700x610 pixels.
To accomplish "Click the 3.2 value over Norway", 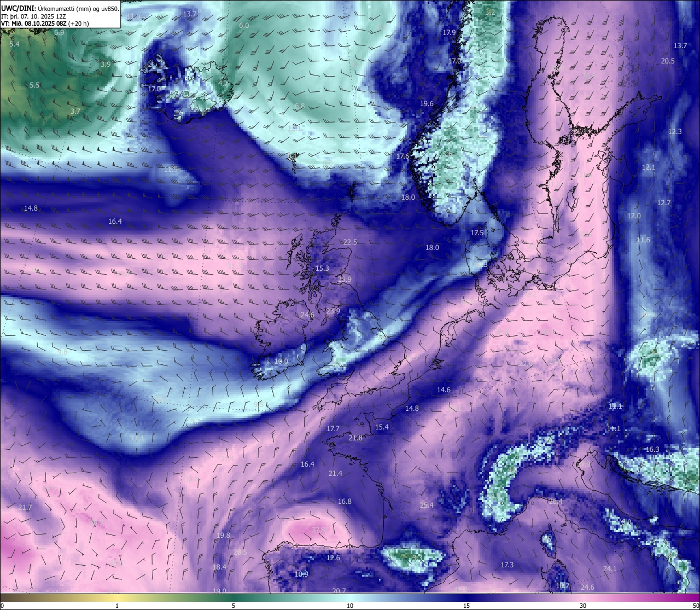I will [490, 13].
